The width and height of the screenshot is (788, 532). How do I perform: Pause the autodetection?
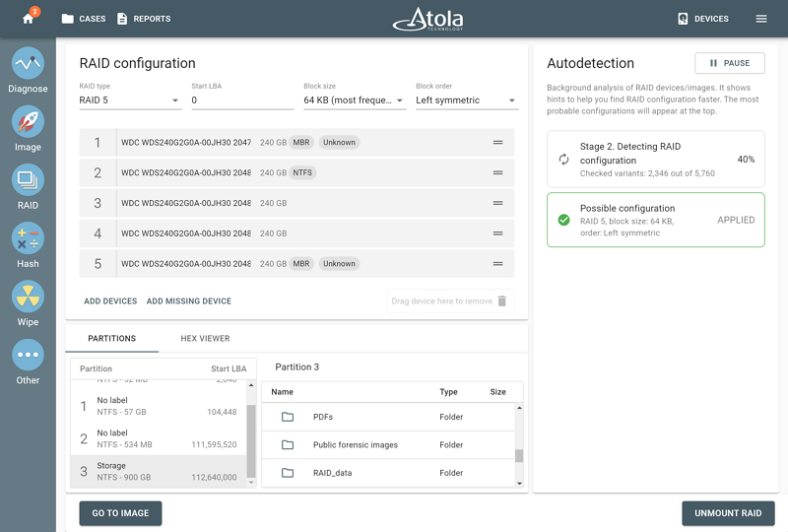click(730, 63)
